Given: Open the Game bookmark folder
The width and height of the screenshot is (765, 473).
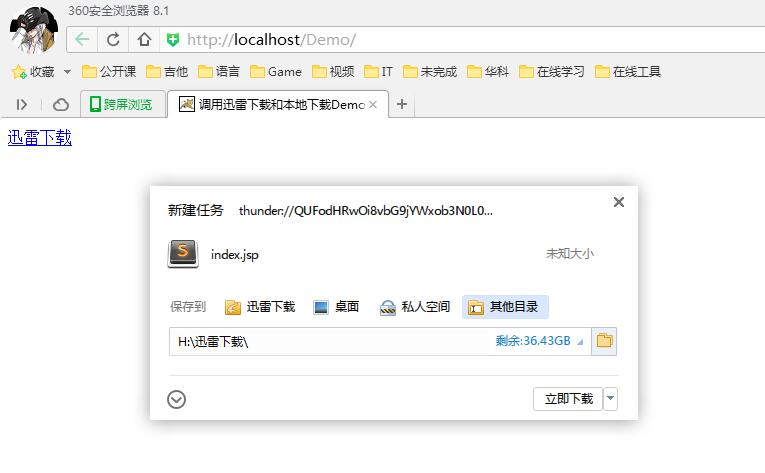Looking at the screenshot, I should pos(276,72).
